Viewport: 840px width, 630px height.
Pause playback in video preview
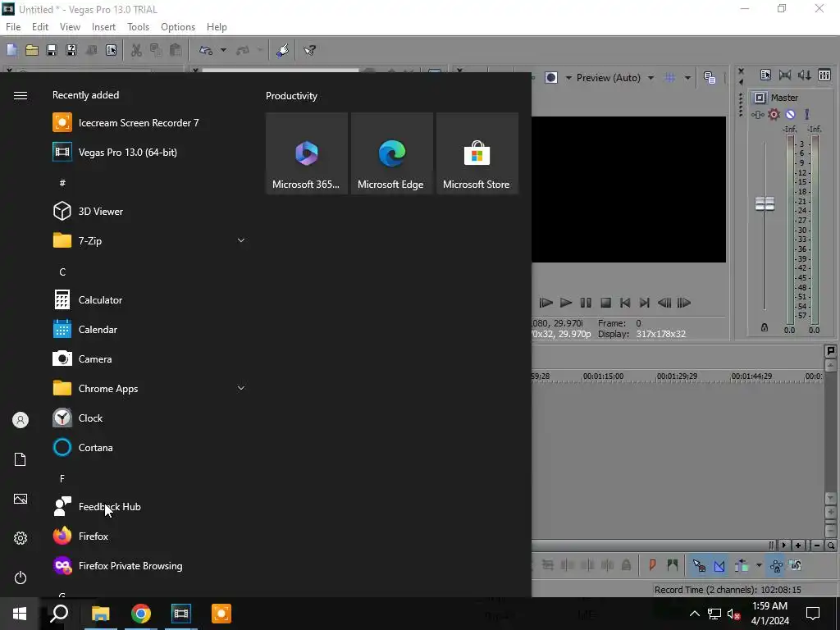pyautogui.click(x=586, y=303)
